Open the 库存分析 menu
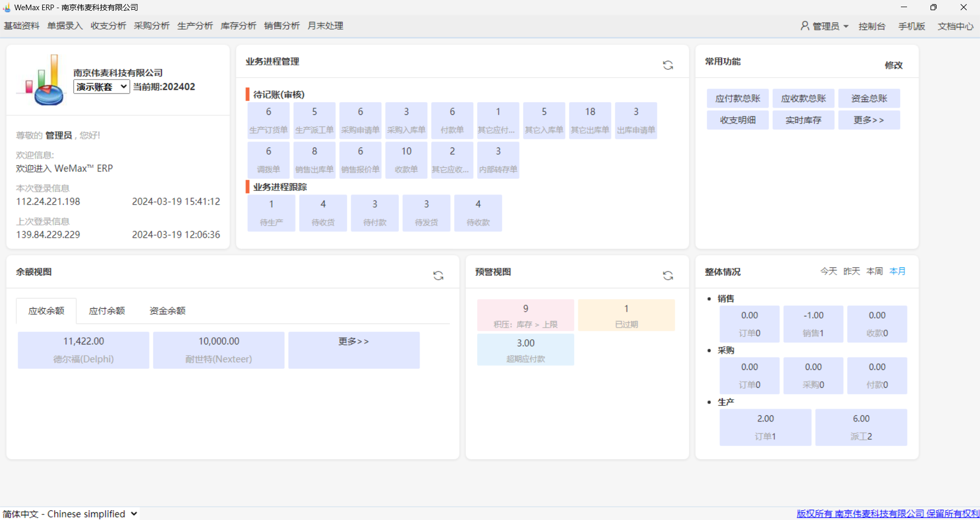This screenshot has height=520, width=980. click(x=238, y=26)
